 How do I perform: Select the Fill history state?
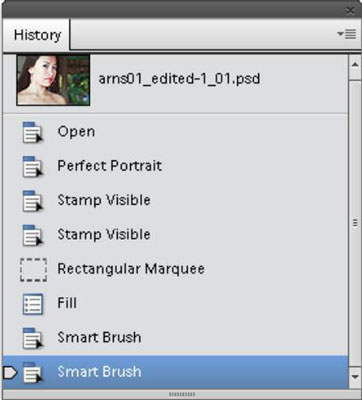click(x=176, y=303)
